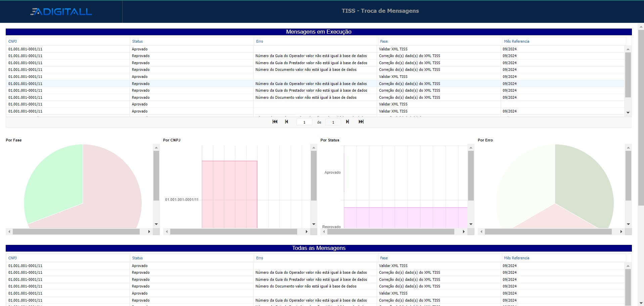Go to next page of Mensagens em Execução
644x306 pixels.
[348, 122]
